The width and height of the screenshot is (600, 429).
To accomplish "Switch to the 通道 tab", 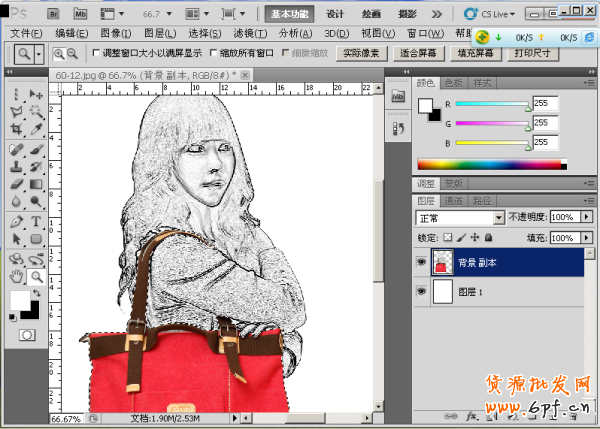I will point(455,200).
